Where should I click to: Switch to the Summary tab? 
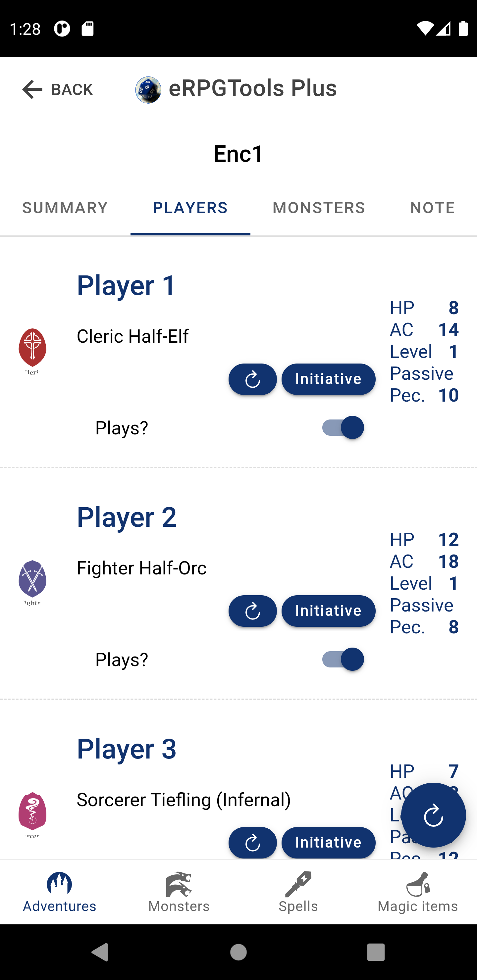[65, 208]
